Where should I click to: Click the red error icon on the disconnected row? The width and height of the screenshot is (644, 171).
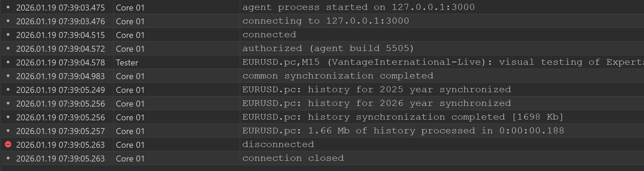coord(8,144)
